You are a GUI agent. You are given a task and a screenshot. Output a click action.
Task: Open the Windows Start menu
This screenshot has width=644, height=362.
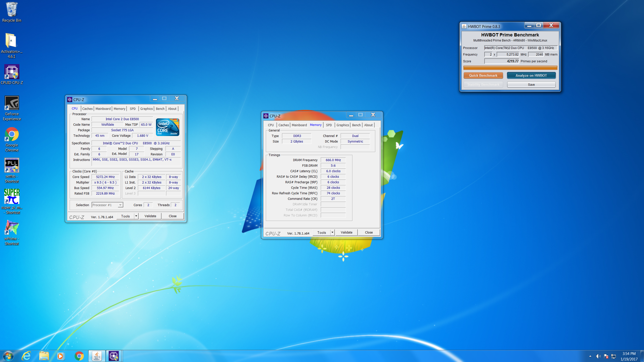(x=8, y=356)
